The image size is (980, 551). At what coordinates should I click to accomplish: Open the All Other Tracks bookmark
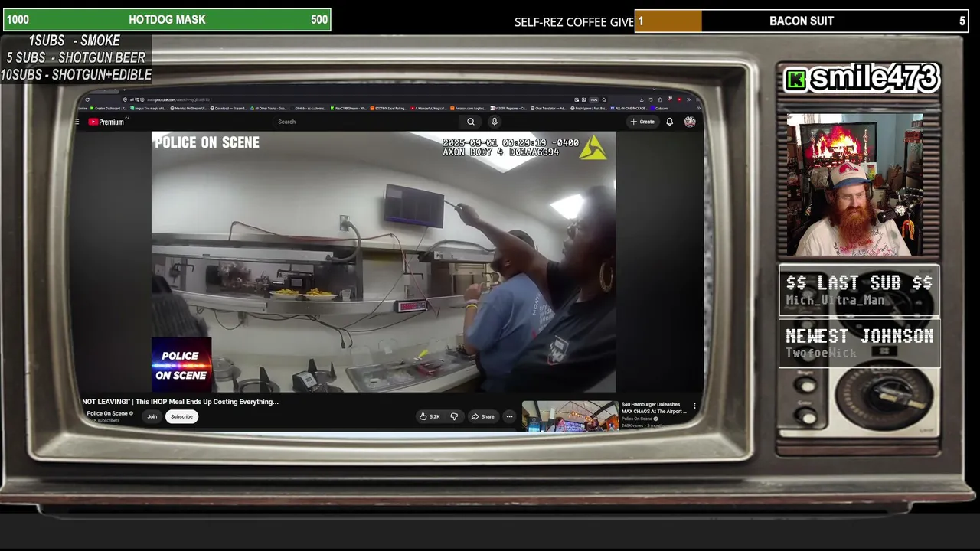(270, 109)
